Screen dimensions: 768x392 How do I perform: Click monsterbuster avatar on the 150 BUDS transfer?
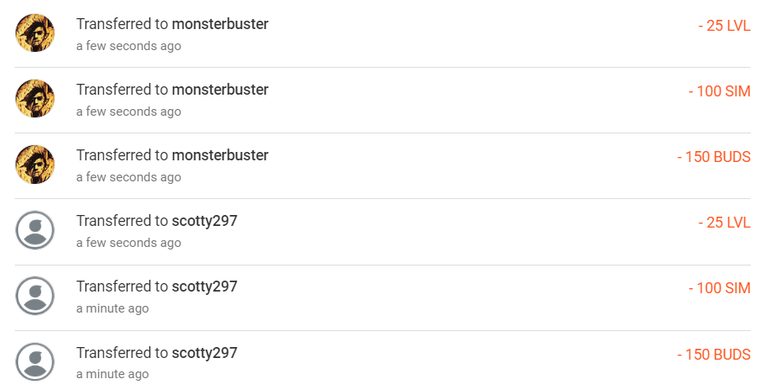tap(35, 164)
